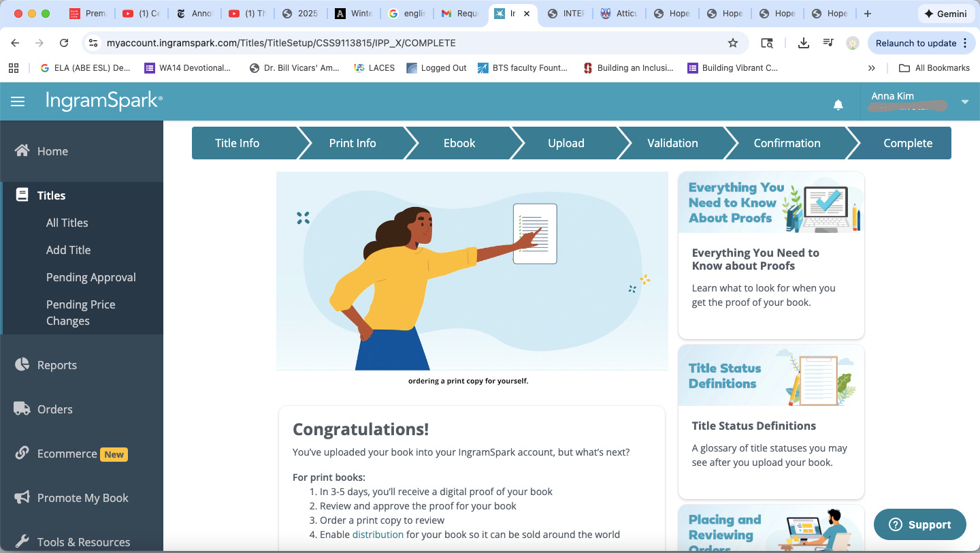Click the Home house icon

click(x=22, y=151)
